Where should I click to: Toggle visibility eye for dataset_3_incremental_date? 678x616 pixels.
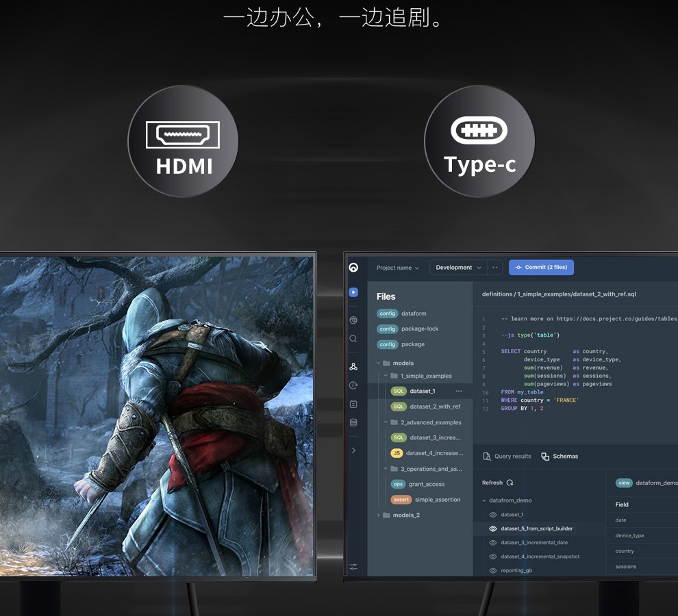click(x=492, y=543)
